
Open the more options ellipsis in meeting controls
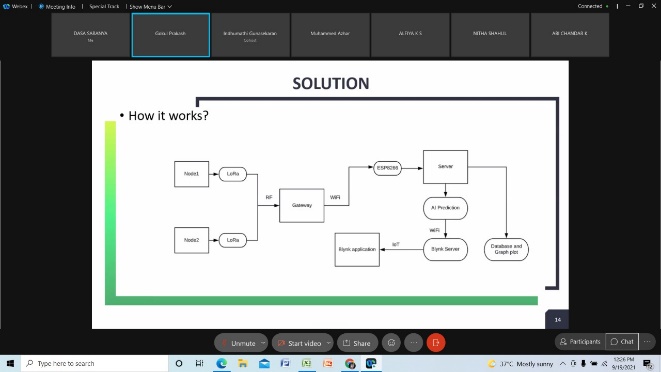point(414,343)
